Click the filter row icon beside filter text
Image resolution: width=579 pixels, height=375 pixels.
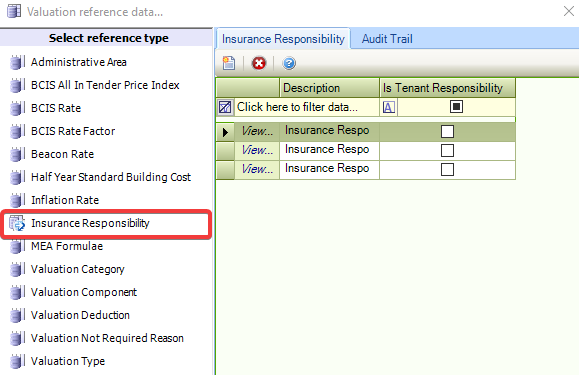(225, 107)
